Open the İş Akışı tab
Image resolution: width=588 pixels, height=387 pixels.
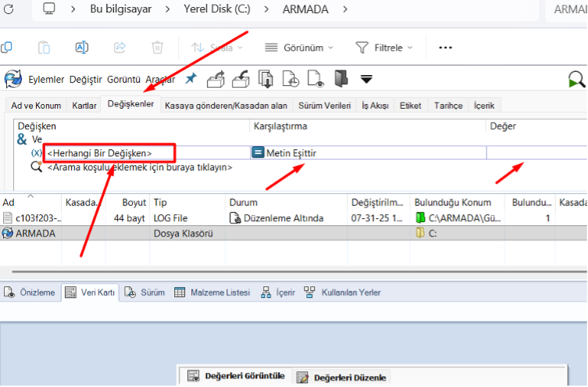(x=375, y=106)
